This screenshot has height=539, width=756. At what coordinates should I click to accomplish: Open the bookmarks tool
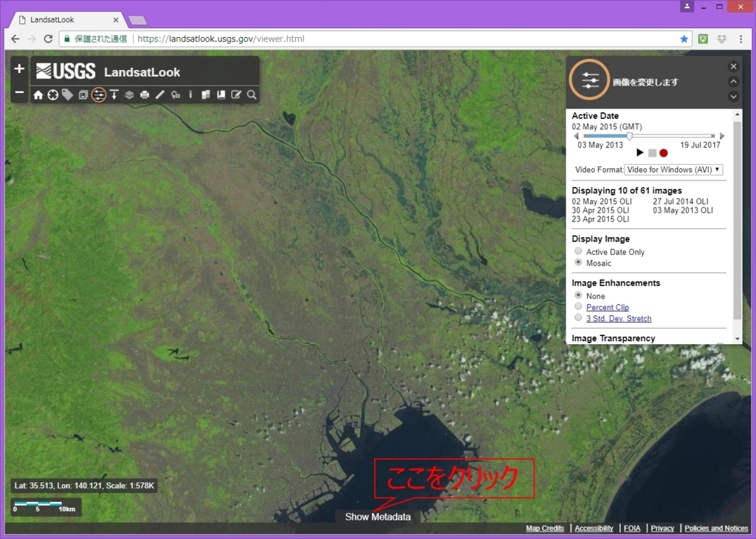(x=221, y=95)
